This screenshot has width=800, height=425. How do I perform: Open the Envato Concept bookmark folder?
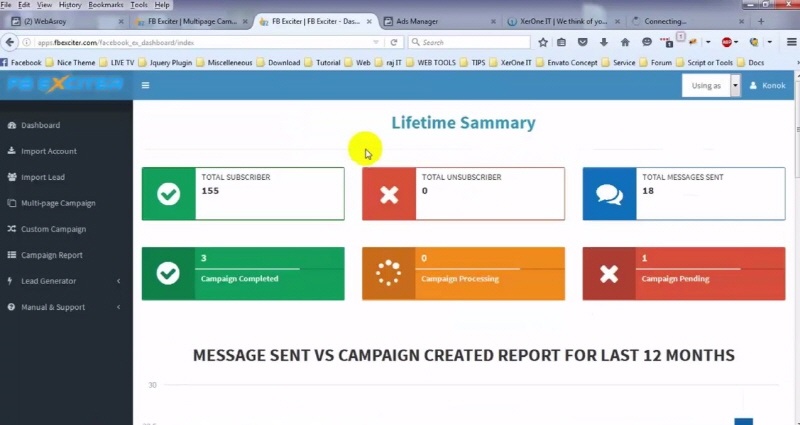[567, 63]
